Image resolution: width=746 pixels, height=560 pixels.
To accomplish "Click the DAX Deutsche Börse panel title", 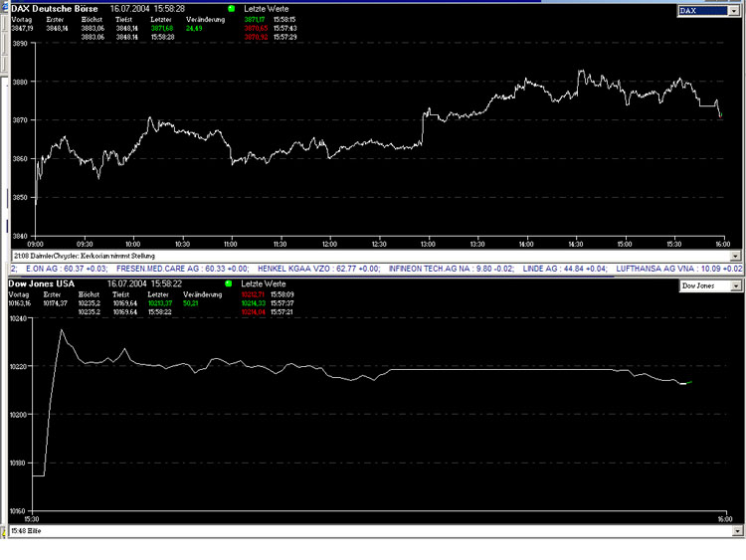I will point(52,8).
